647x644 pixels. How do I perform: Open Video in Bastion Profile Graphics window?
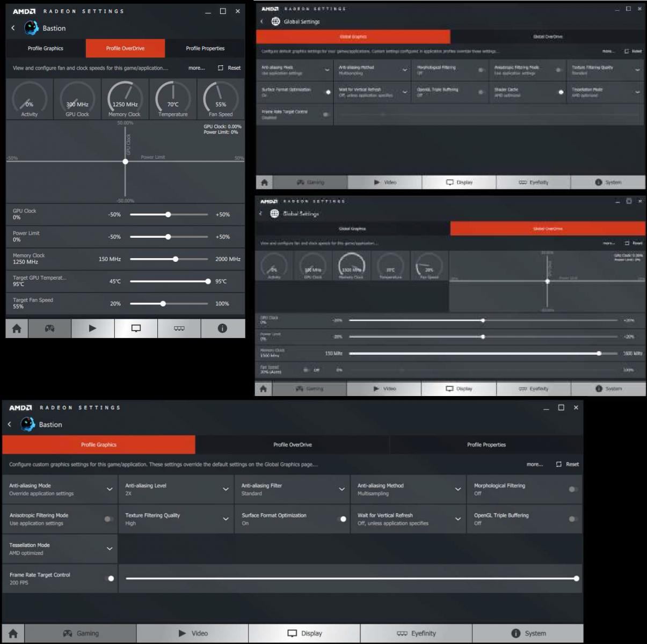pos(192,633)
